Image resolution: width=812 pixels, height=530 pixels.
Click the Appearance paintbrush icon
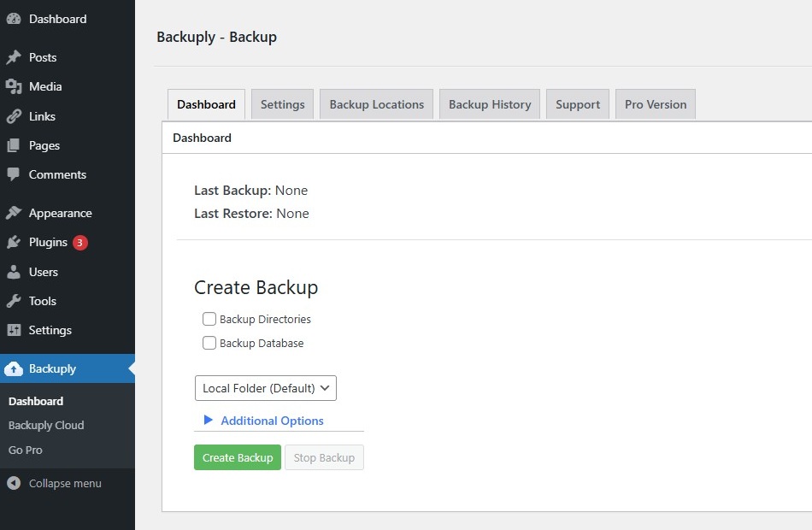[14, 213]
